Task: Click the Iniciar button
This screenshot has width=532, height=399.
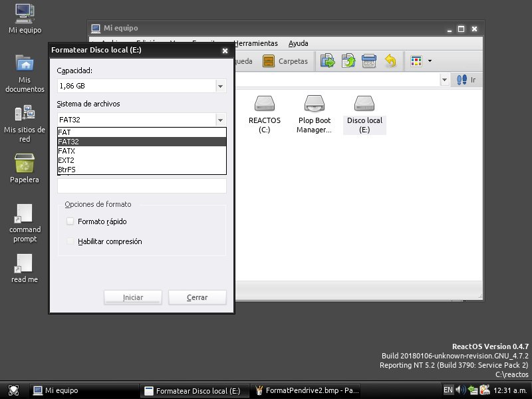Action: (132, 297)
